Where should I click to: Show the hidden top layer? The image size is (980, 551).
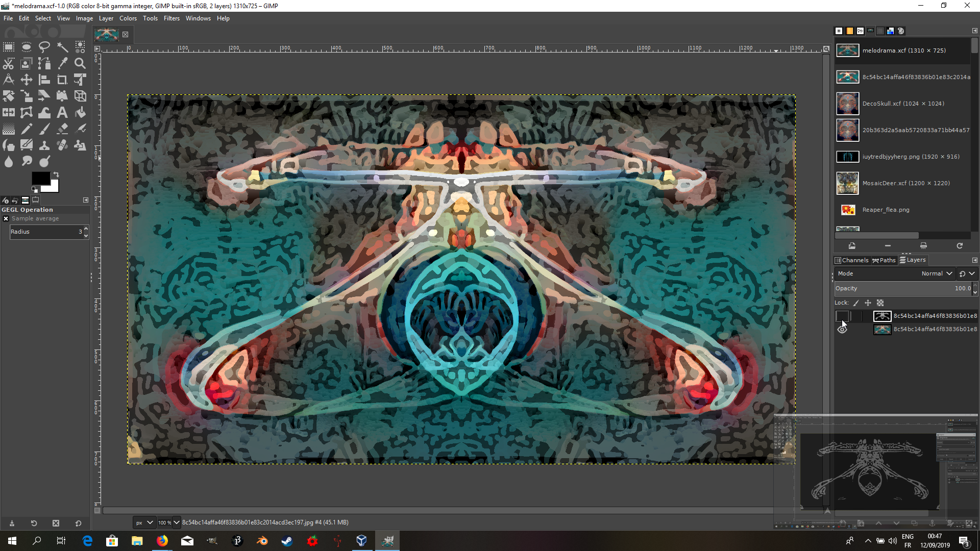[842, 316]
